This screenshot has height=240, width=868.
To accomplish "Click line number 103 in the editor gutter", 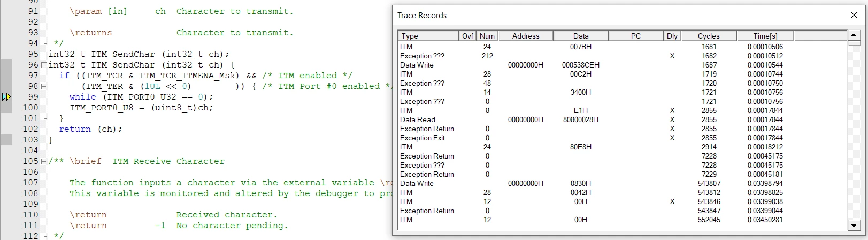I will click(x=30, y=140).
